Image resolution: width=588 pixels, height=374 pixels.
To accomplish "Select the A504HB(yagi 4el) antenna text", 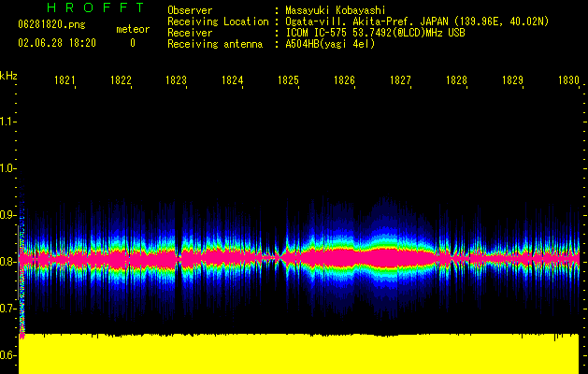I will coord(330,44).
